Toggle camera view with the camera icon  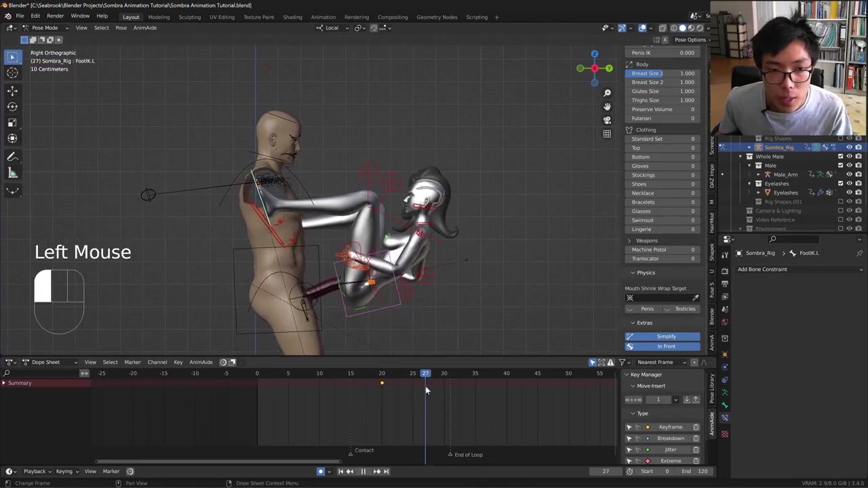607,120
